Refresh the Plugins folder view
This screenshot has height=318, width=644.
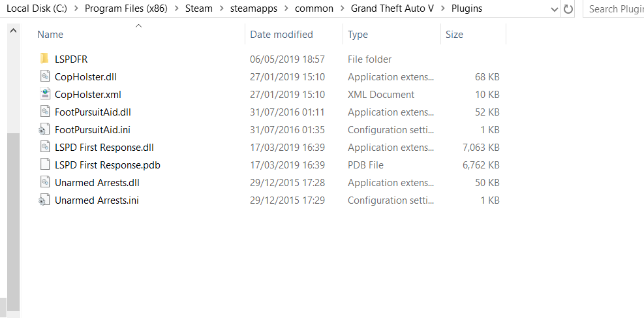point(568,9)
